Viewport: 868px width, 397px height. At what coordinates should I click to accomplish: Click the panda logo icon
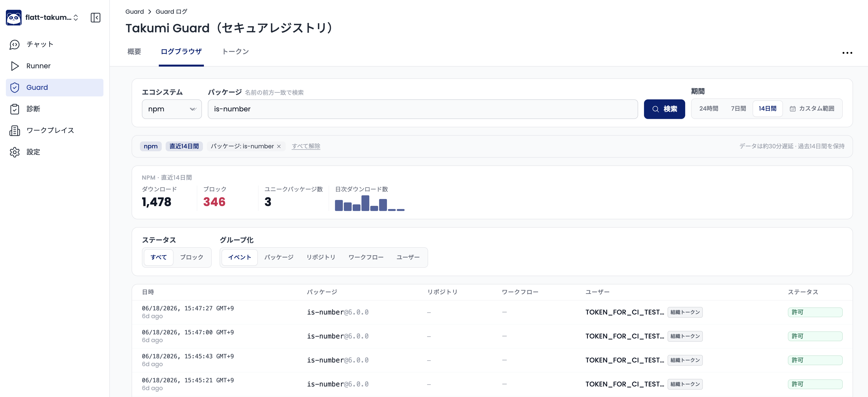point(14,17)
